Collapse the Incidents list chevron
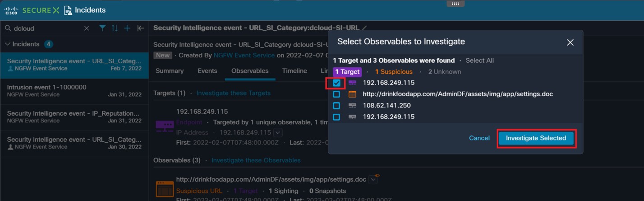This screenshot has height=201, width=644. tap(8, 44)
